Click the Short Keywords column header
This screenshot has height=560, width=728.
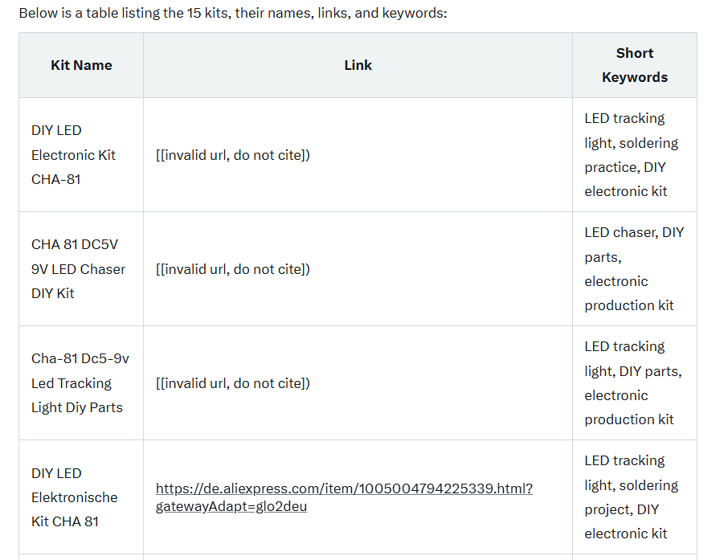[635, 65]
